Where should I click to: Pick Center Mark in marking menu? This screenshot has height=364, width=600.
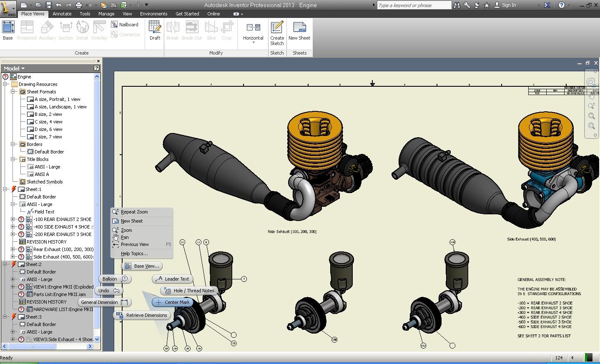(173, 302)
